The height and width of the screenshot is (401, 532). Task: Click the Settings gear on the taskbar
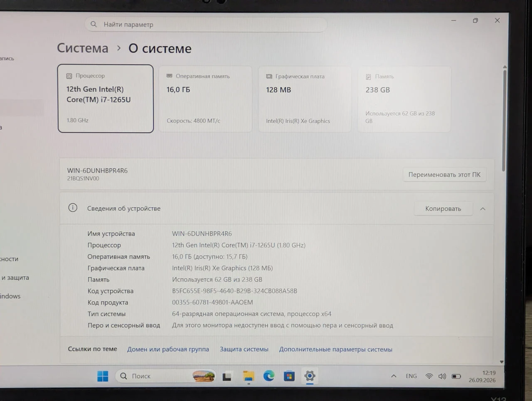310,376
